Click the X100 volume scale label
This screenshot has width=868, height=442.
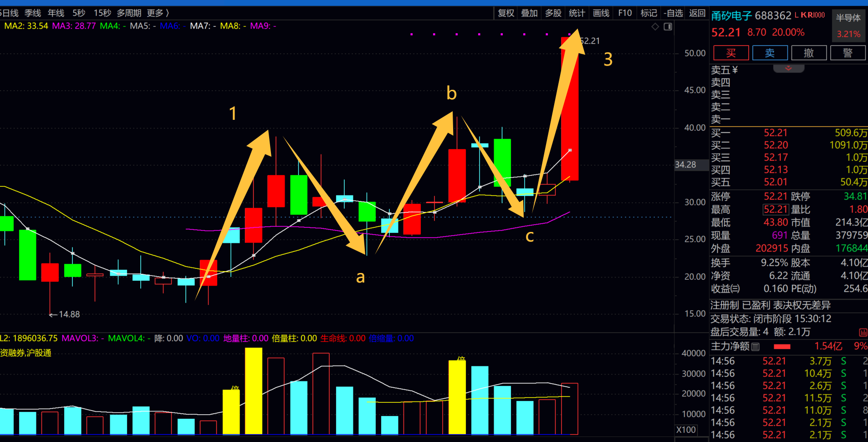coord(686,430)
